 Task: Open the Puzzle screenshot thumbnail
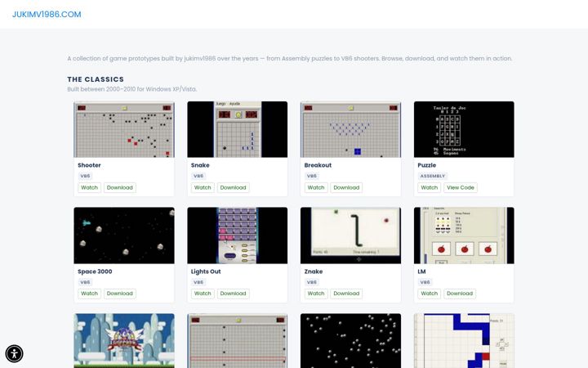coord(464,129)
